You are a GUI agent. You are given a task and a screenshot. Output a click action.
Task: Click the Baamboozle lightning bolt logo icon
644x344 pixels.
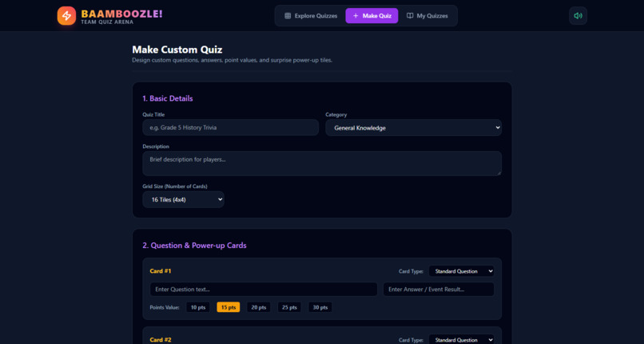coord(66,16)
